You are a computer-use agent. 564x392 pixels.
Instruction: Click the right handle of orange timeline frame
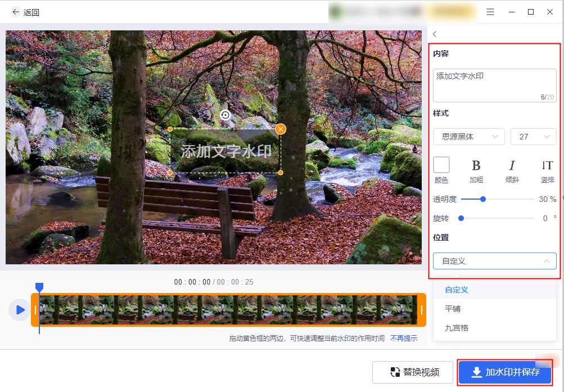tap(422, 310)
